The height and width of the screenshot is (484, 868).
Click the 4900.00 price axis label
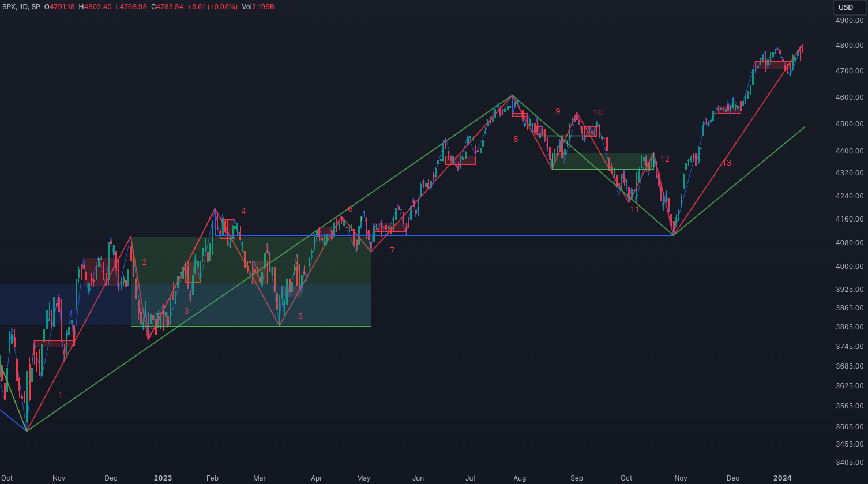point(850,21)
